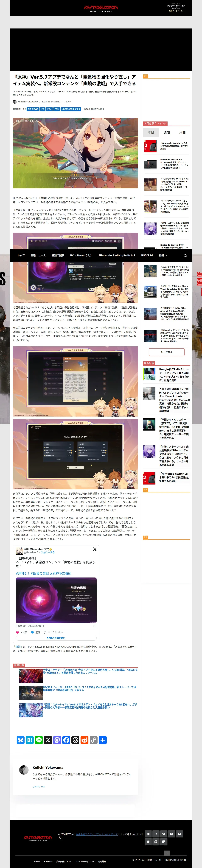Switch ranking to the 週間 tab
Screen dimensions: 202x868
[x=167, y=132]
